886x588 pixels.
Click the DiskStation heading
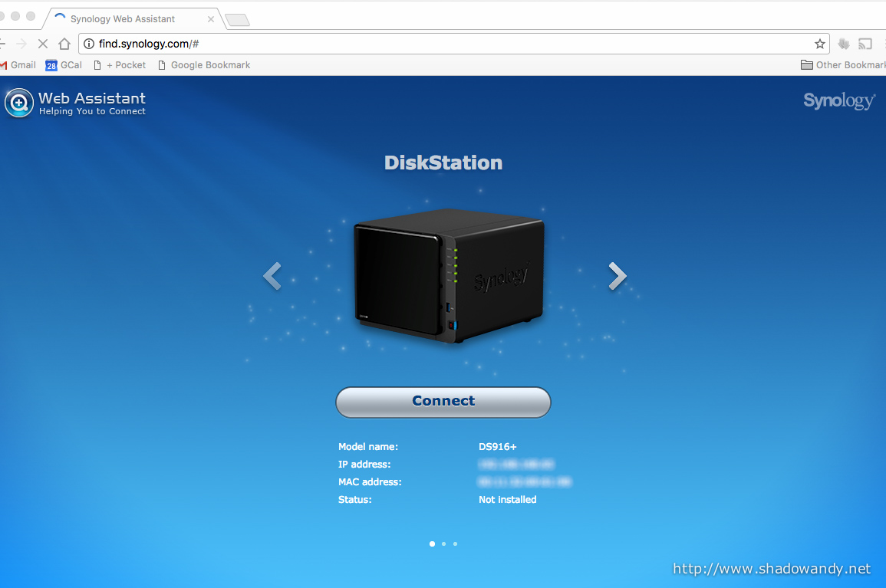(x=443, y=163)
